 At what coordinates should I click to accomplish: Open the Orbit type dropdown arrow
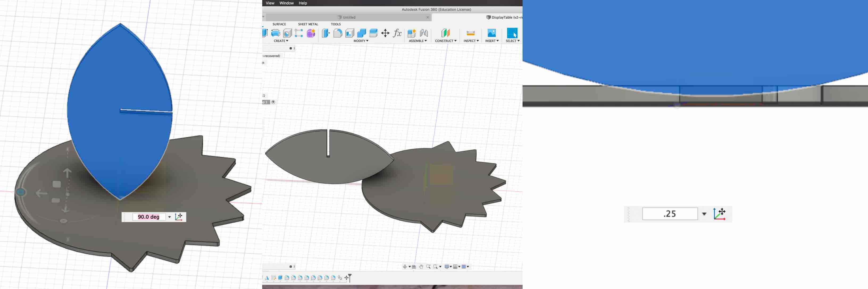[x=410, y=267]
